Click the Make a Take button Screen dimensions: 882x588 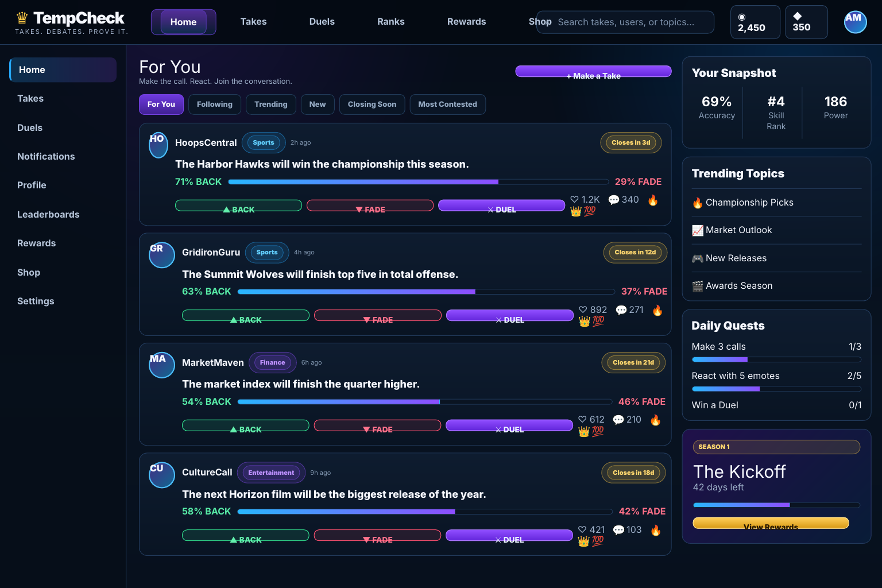[x=593, y=71]
